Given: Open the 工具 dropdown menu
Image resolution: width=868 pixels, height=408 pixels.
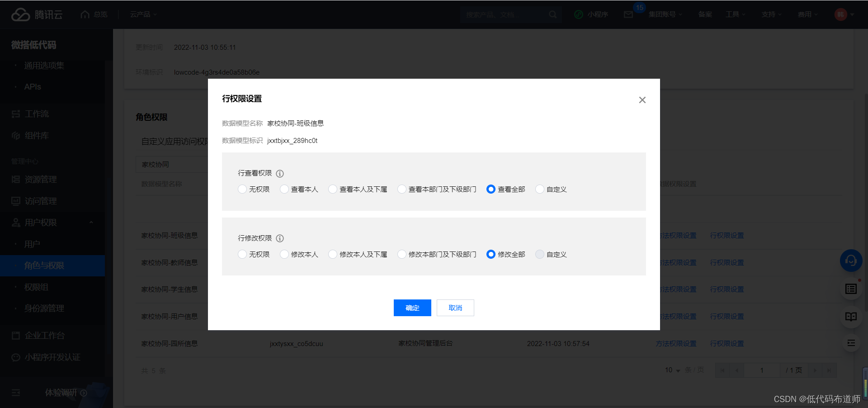Looking at the screenshot, I should (x=735, y=14).
